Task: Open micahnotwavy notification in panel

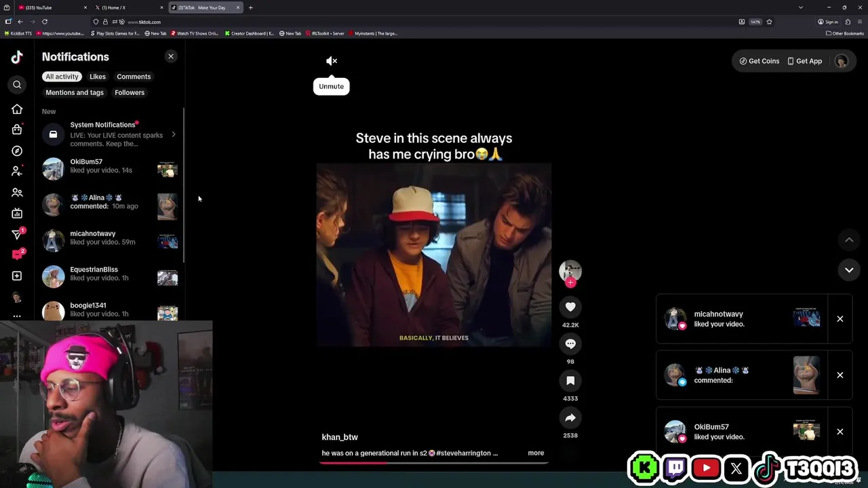Action: 110,241
